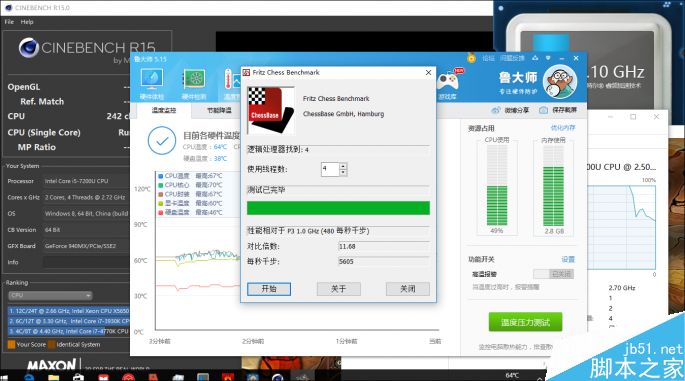The width and height of the screenshot is (685, 381).
Task: Click the Info field in Cinebench
Action: tap(86, 262)
